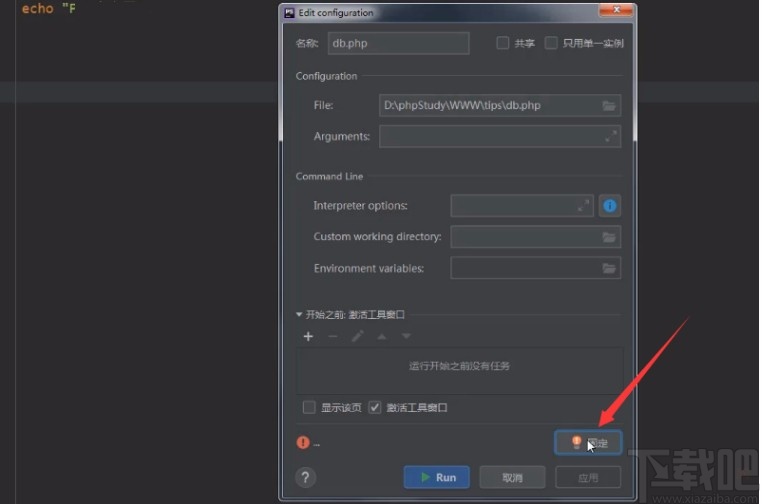
Task: Click the Custom working directory input field
Action: tap(536, 237)
